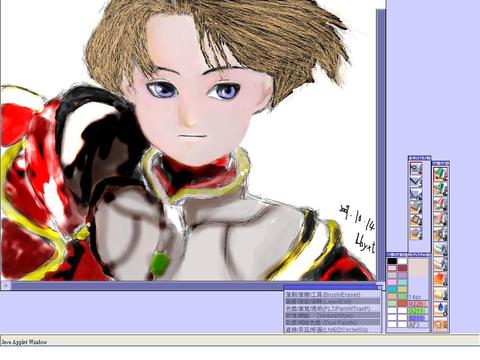The width and height of the screenshot is (480, 360).
Task: Pick the fourth icon in the line tool panel
Action: (416, 207)
